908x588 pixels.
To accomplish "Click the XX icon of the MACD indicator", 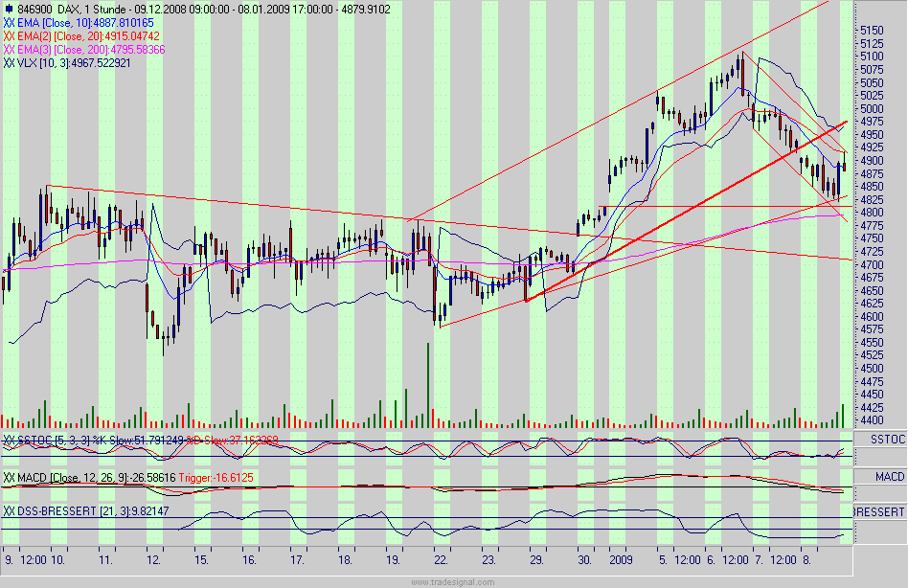I will (8, 474).
